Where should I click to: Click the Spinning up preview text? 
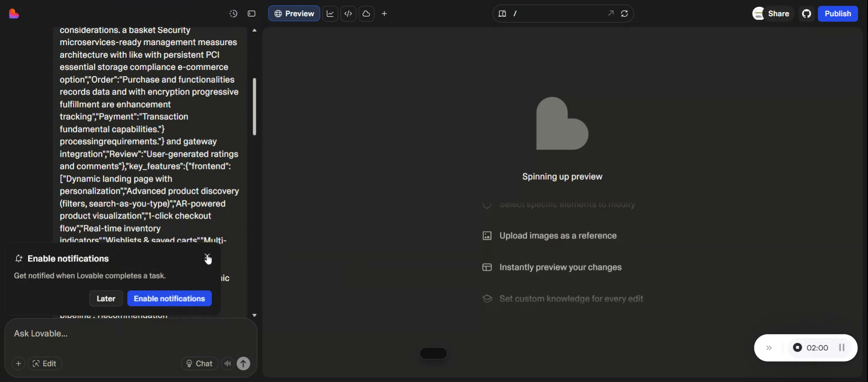point(562,177)
